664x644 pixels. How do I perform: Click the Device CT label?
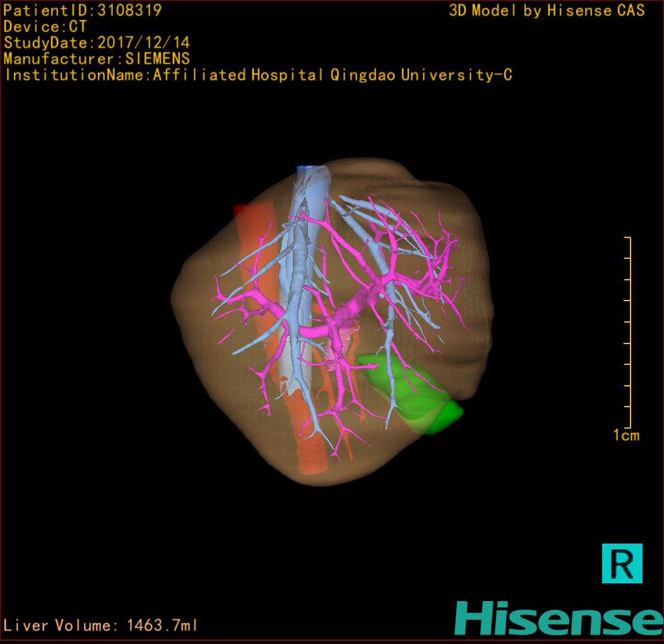[x=45, y=27]
